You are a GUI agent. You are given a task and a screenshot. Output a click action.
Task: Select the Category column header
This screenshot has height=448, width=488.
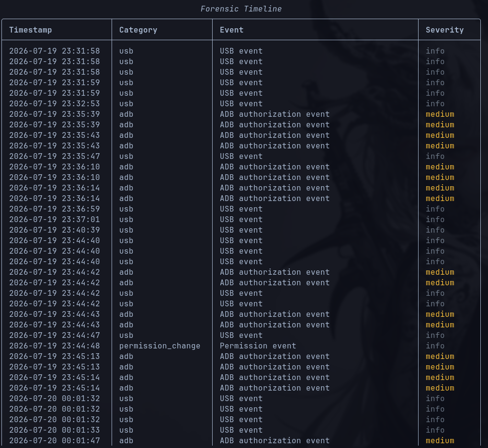(x=138, y=30)
